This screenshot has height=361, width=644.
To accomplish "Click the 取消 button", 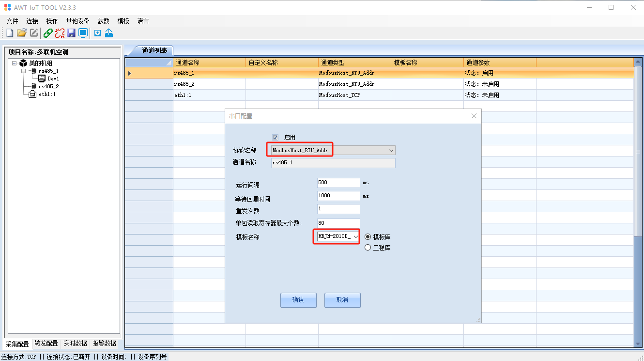I will click(x=342, y=300).
